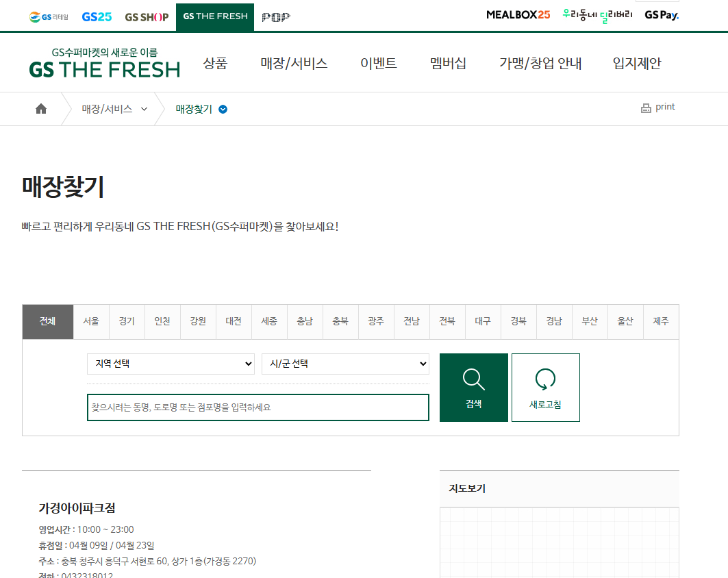Select the 강원 region tab
The image size is (728, 578).
[198, 321]
